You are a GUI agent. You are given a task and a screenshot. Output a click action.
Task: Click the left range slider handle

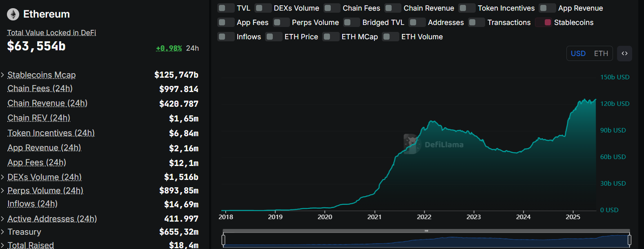click(223, 240)
